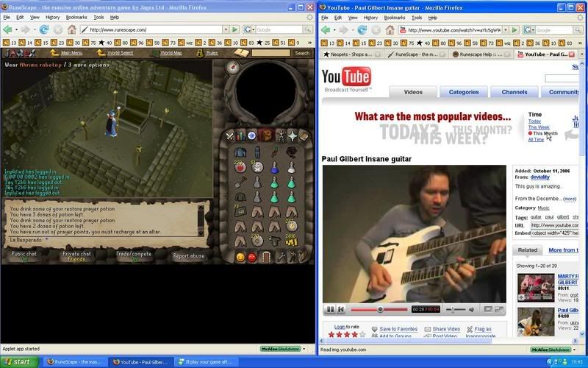Click the video progress slider handle
This screenshot has height=368, width=588.
point(380,309)
